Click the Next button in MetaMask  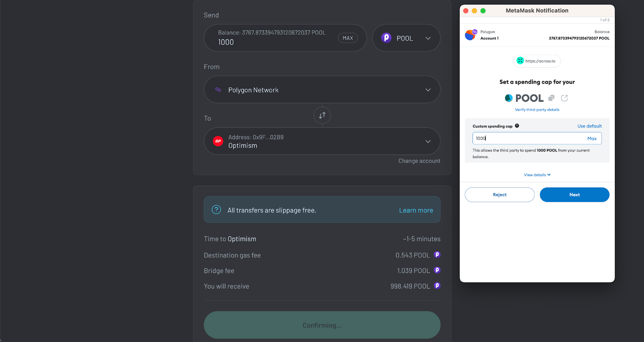[x=574, y=195]
